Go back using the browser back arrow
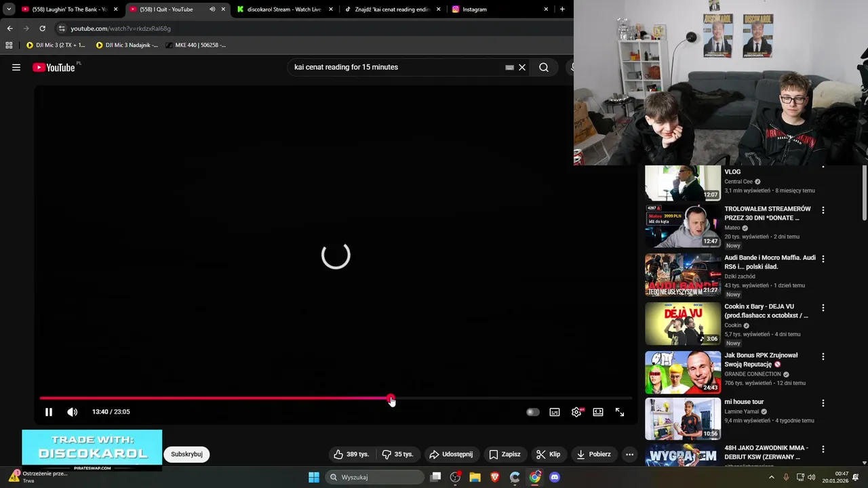This screenshot has width=868, height=488. tap(9, 28)
